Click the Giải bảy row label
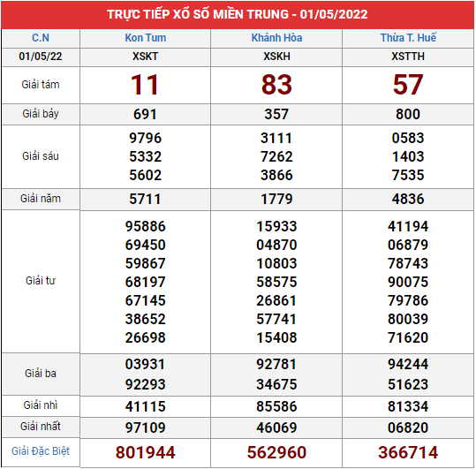The height and width of the screenshot is (469, 476). coord(41,114)
